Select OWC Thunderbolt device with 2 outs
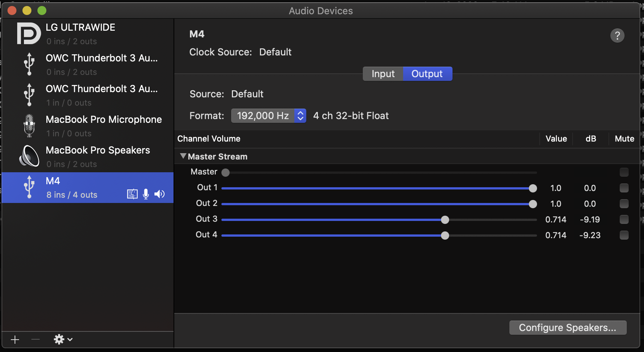 (88, 65)
